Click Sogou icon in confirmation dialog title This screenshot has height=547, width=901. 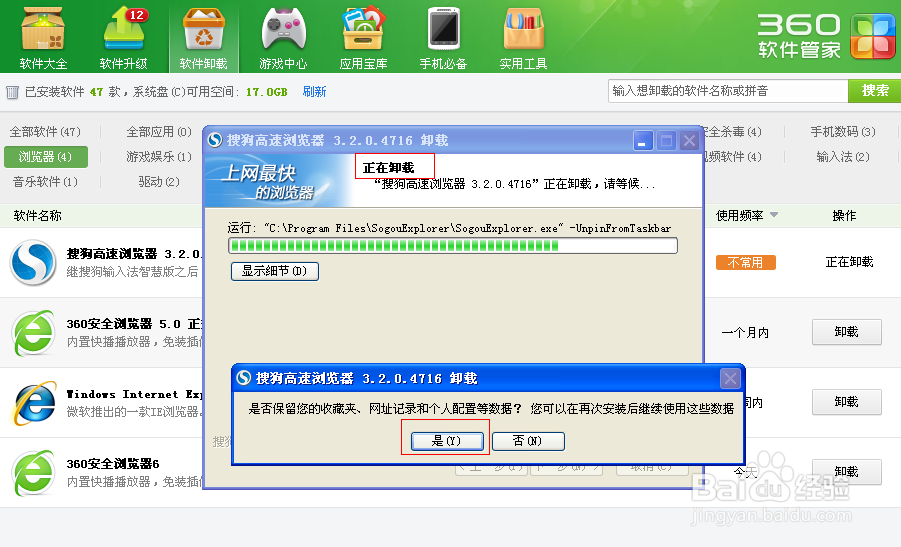[x=244, y=377]
